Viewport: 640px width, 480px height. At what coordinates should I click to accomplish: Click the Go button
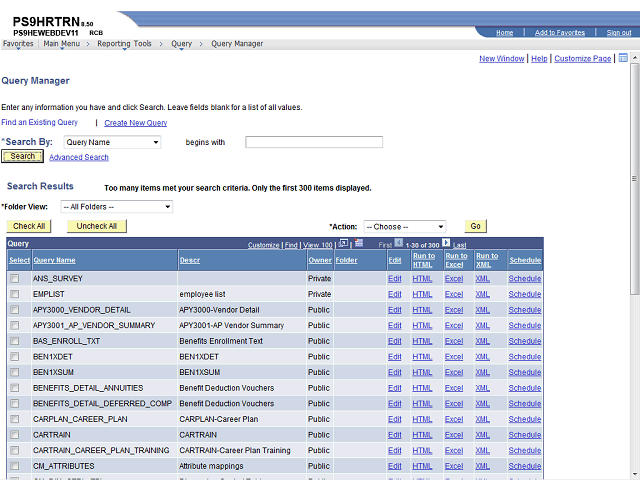point(476,226)
